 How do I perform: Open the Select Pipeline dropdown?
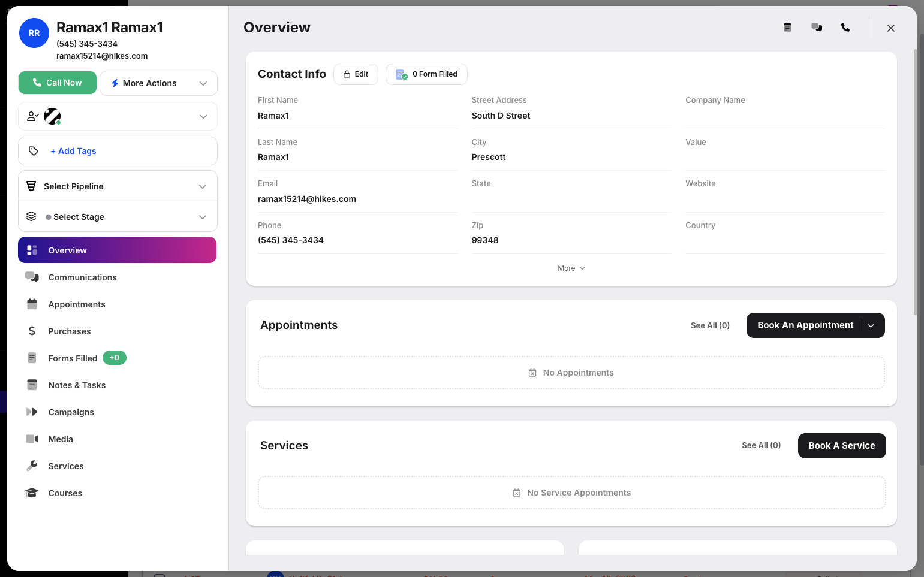(118, 186)
